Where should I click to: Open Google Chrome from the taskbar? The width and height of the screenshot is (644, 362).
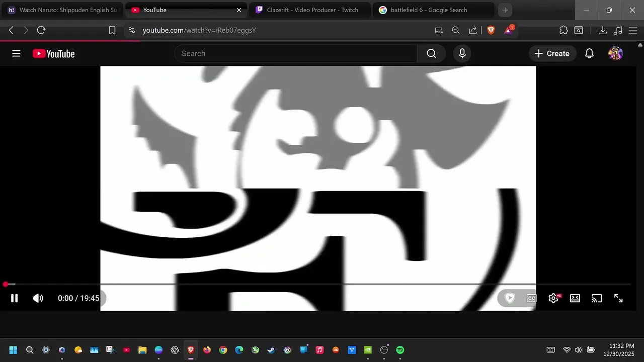click(x=223, y=350)
